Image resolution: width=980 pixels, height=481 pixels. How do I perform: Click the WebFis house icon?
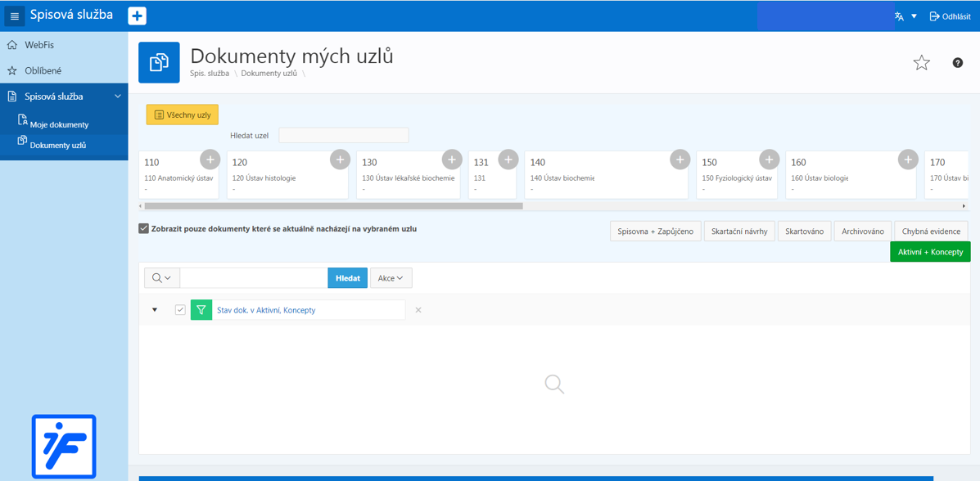(x=11, y=45)
